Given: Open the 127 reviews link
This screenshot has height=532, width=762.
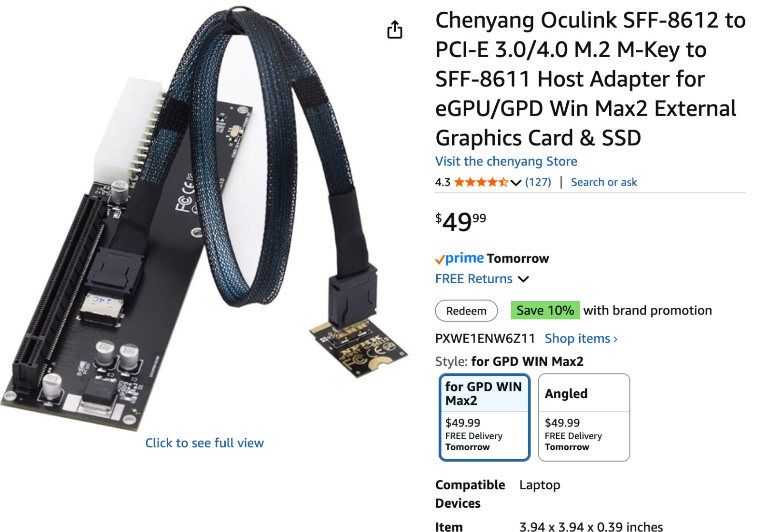Looking at the screenshot, I should [x=538, y=182].
